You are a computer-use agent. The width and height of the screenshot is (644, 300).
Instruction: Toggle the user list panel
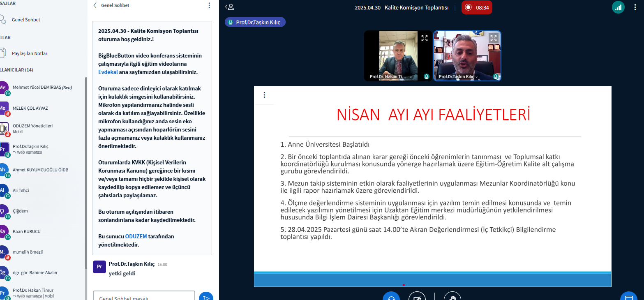[x=229, y=7]
